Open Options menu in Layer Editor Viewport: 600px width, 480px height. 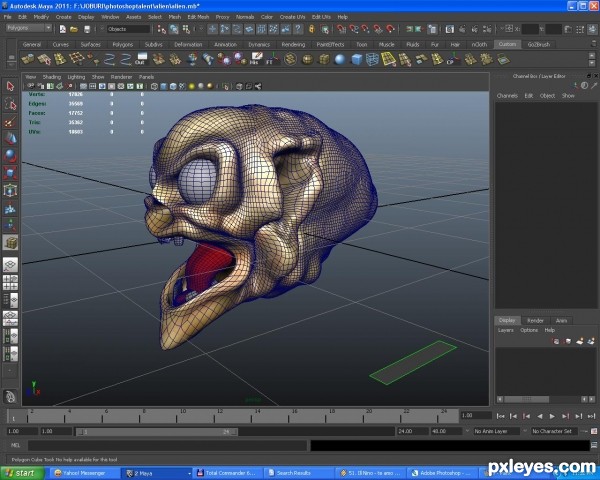click(x=529, y=330)
